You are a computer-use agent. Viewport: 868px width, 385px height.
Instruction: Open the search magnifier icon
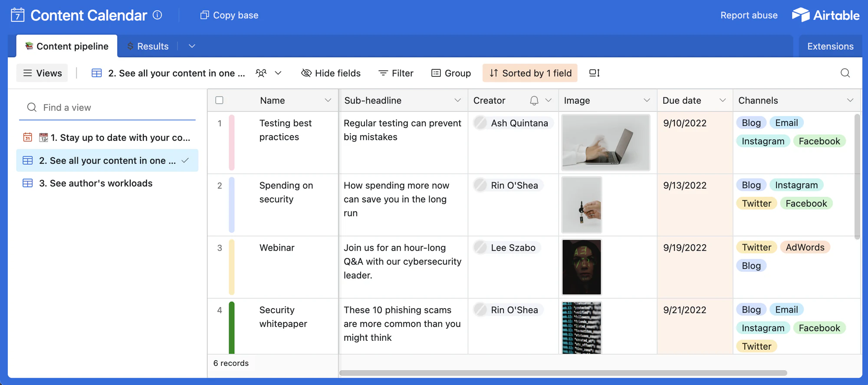coord(845,73)
